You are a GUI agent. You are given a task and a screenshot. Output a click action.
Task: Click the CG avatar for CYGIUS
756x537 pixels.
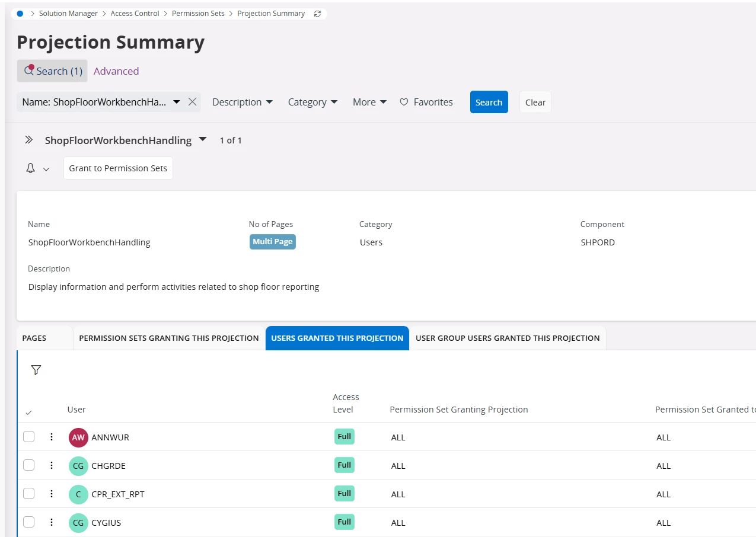tap(78, 523)
